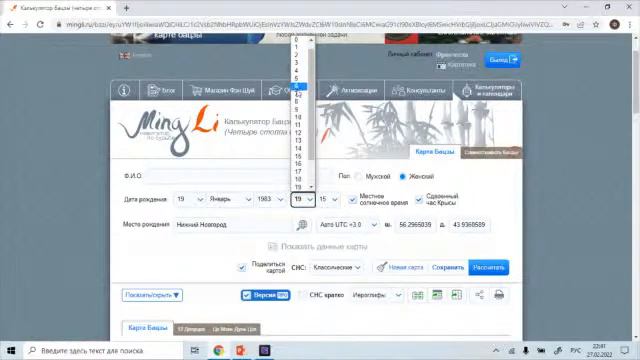
Task: Bookmark page with the star icon
Action: [x=596, y=24]
